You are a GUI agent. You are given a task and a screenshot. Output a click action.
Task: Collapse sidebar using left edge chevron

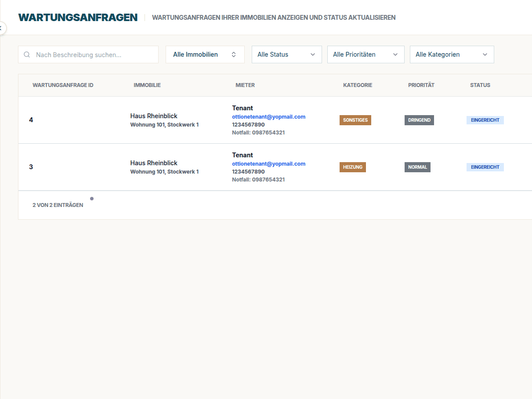(1, 28)
